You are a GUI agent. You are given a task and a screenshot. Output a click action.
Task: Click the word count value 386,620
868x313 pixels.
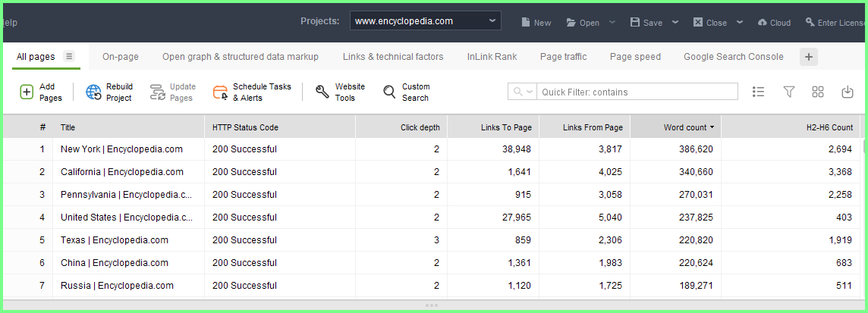click(x=696, y=149)
